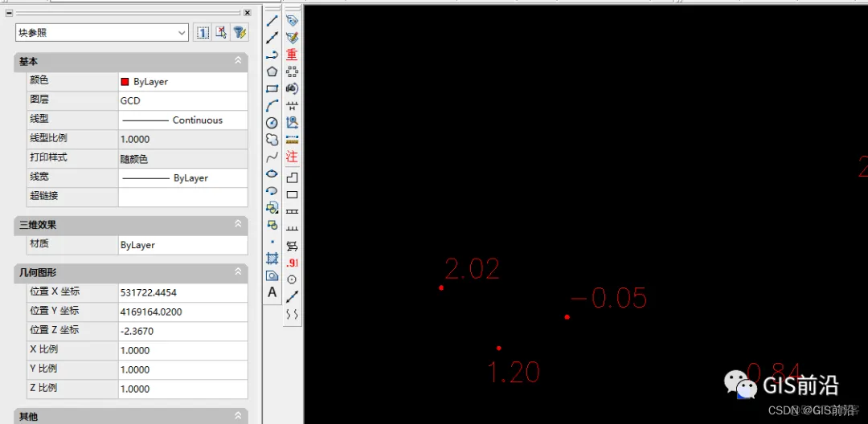Open the 块参照 object type dropdown
The width and height of the screenshot is (868, 424).
102,33
